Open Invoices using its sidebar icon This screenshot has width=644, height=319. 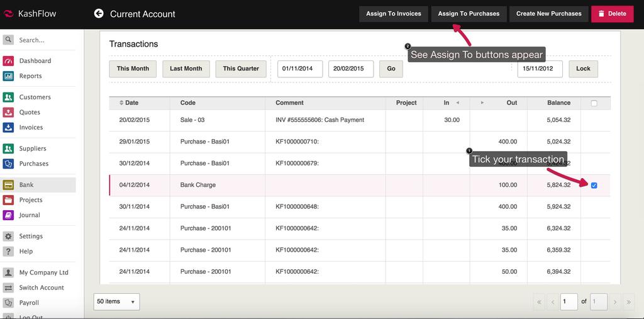click(x=8, y=127)
